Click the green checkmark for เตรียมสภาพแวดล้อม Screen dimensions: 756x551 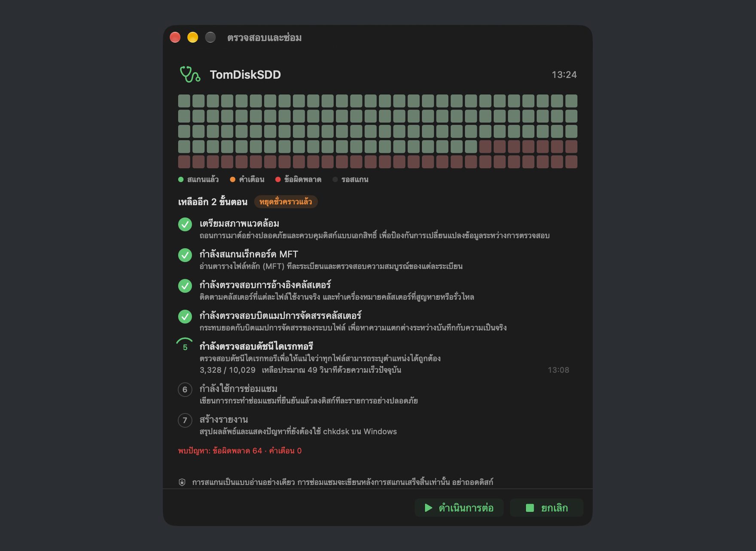185,224
